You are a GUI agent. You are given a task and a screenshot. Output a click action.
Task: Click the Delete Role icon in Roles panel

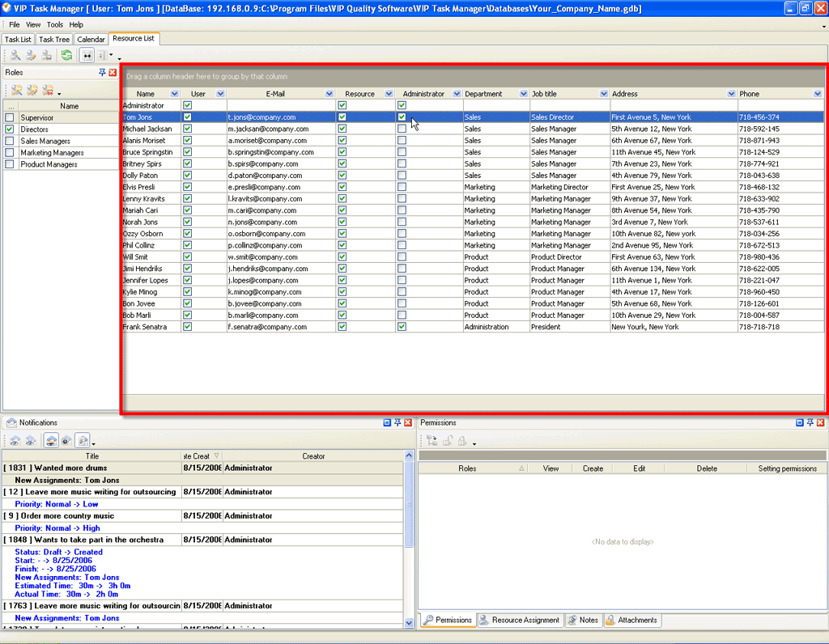(48, 91)
